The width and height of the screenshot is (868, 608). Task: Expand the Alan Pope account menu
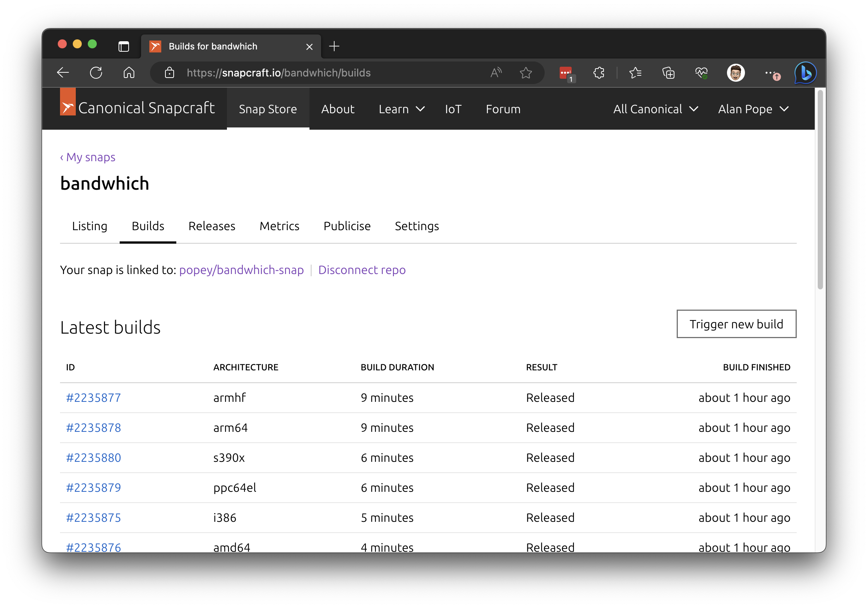click(753, 109)
